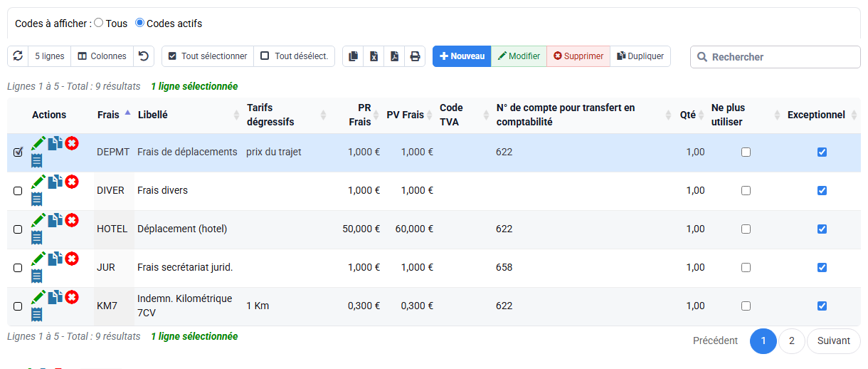Delete the HOTEL row red icon

click(72, 220)
